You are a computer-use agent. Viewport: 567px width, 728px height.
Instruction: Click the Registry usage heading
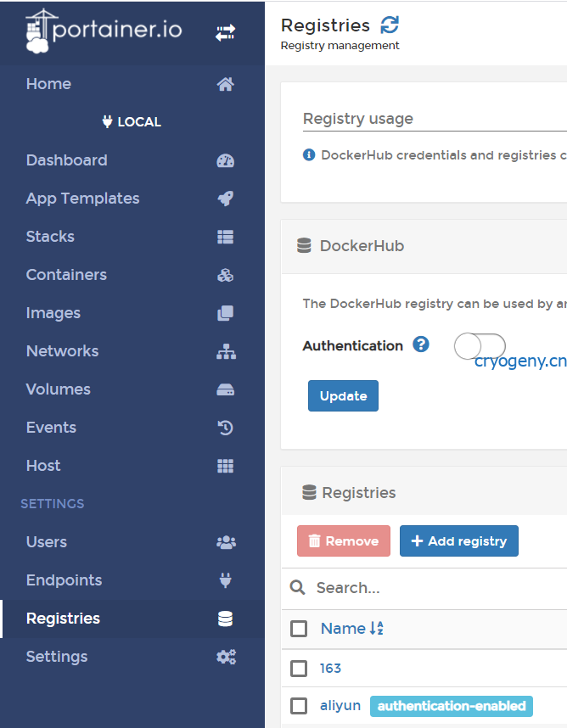click(358, 119)
